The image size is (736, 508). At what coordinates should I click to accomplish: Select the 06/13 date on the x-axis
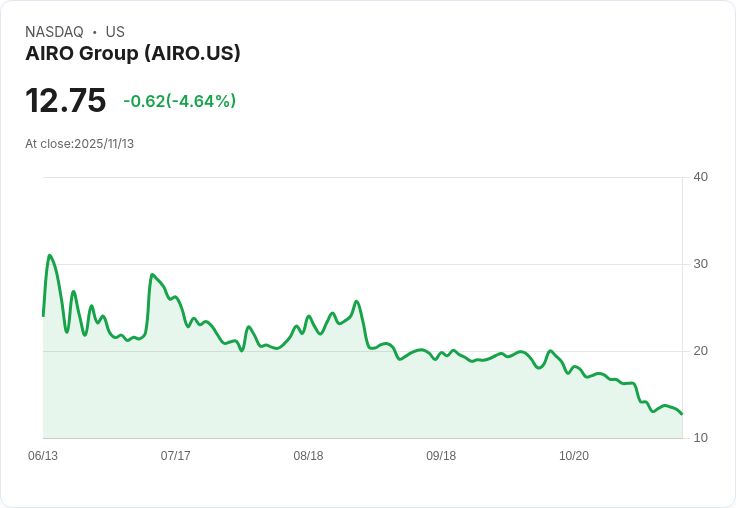click(x=43, y=456)
